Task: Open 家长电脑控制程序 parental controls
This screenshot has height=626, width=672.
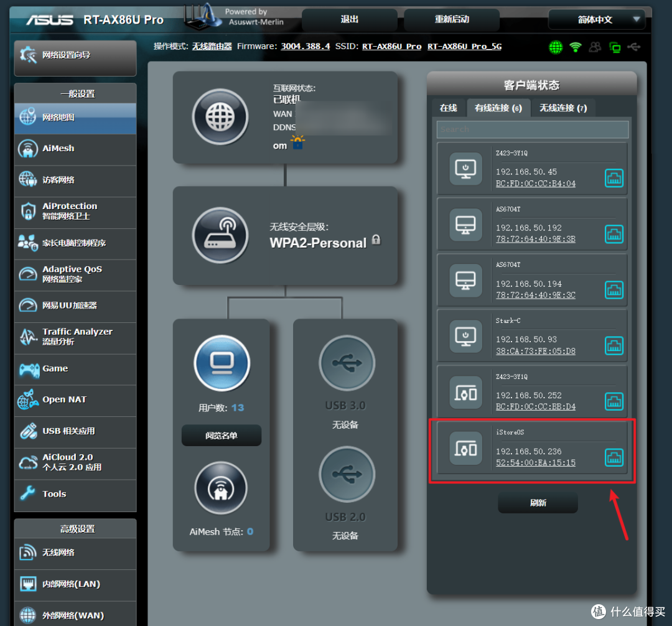Action: [75, 243]
